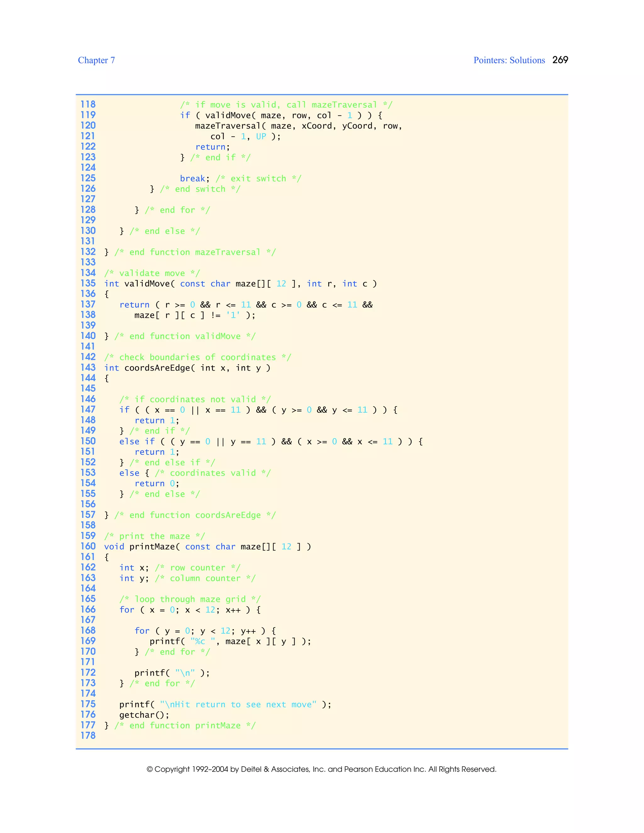Click line number 178
This screenshot has width=644, height=833.
coord(88,736)
